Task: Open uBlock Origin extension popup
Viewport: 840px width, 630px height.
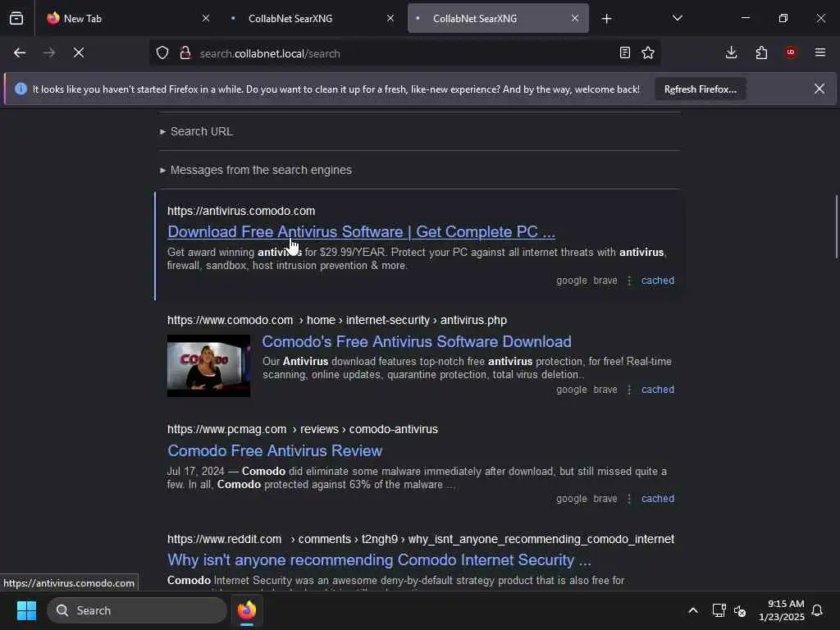Action: (791, 52)
